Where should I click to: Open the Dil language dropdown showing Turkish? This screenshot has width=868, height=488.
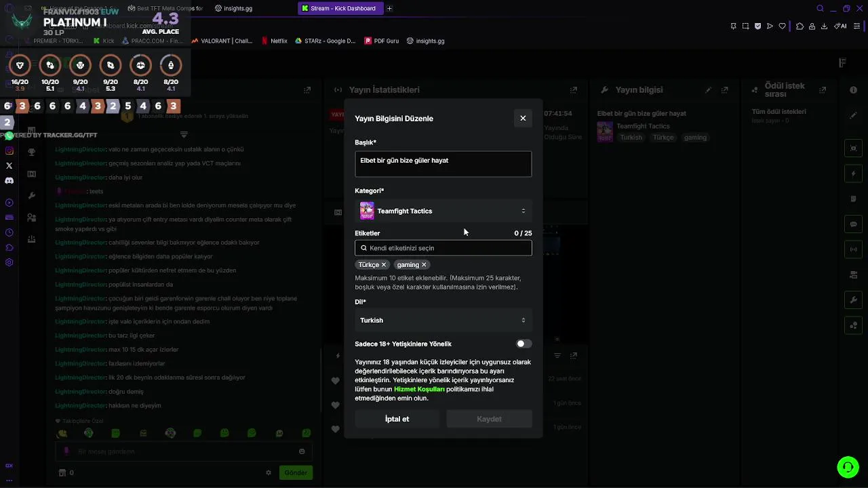[443, 320]
